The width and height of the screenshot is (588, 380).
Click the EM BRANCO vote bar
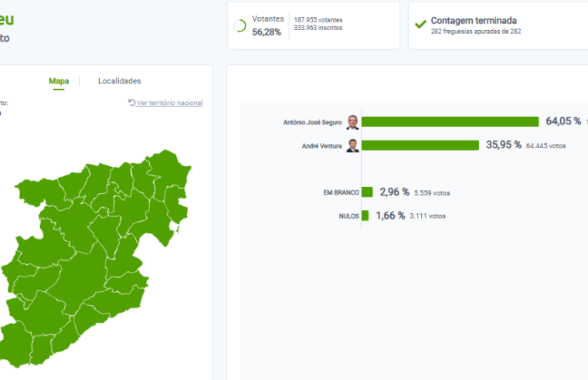(367, 192)
